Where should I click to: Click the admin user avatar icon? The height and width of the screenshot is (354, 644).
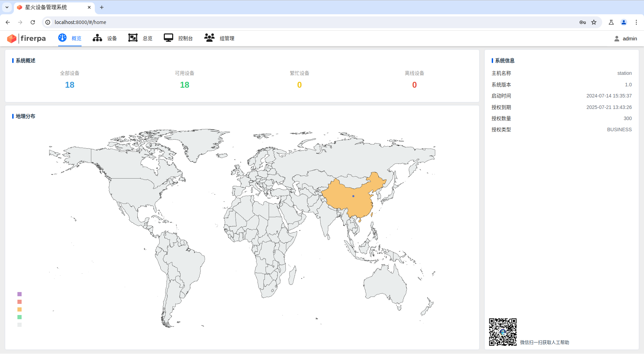617,39
